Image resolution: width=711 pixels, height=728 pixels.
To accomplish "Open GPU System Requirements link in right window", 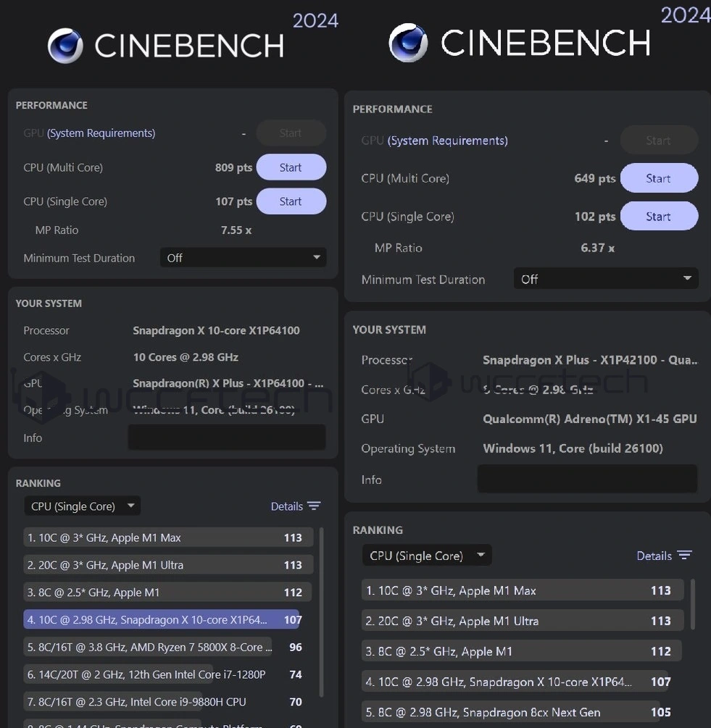I will click(447, 141).
